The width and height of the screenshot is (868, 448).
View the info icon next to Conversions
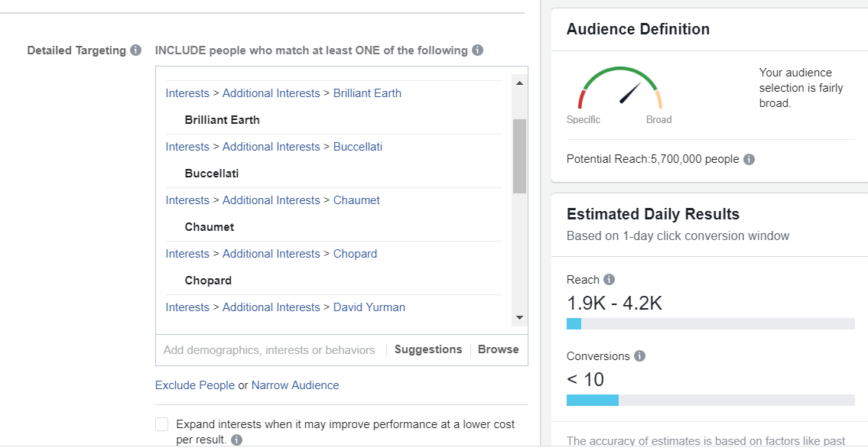pyautogui.click(x=639, y=355)
